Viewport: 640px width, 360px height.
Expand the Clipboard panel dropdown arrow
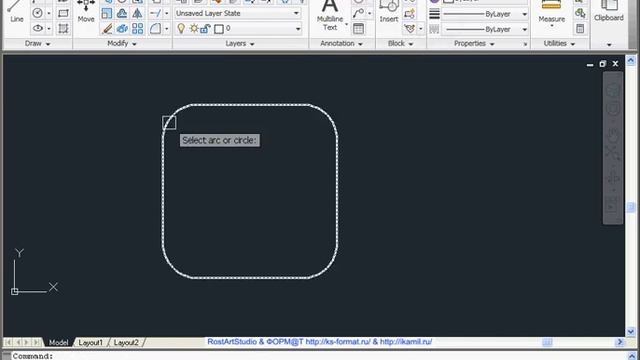point(609,44)
